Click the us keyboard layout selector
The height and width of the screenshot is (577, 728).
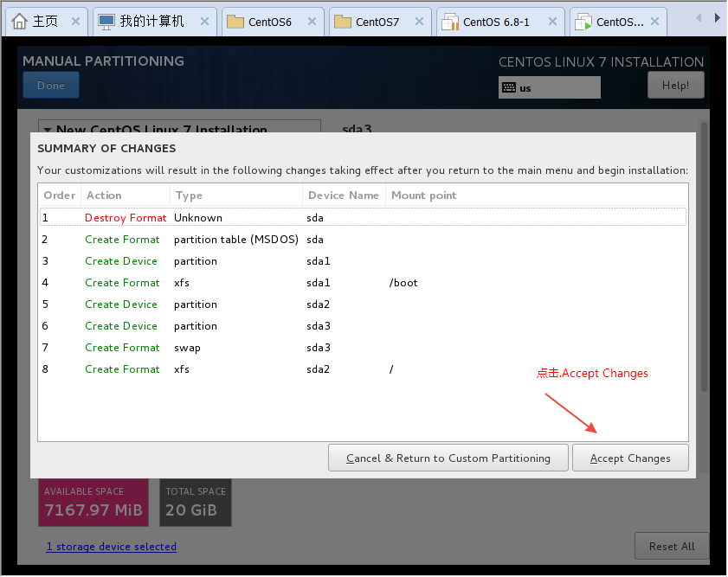(550, 87)
